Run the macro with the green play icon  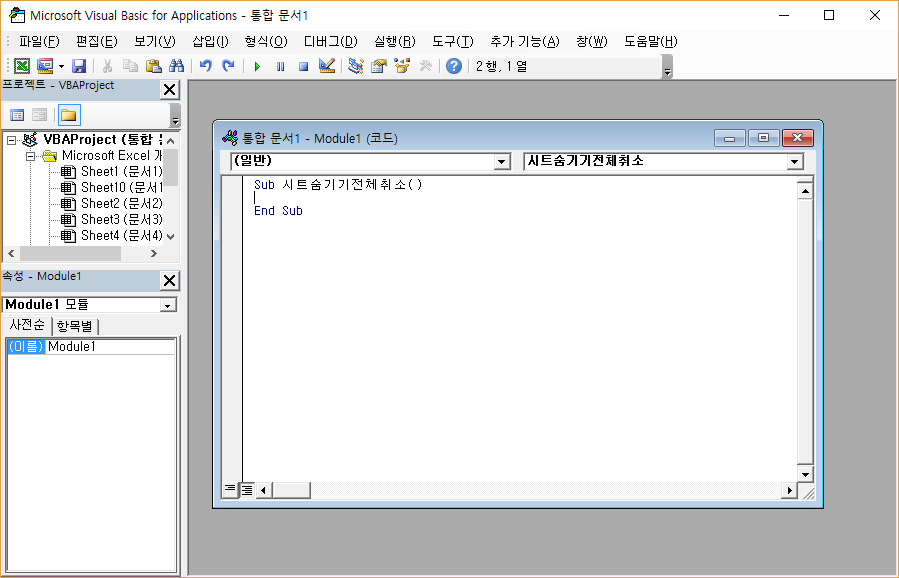click(x=257, y=67)
